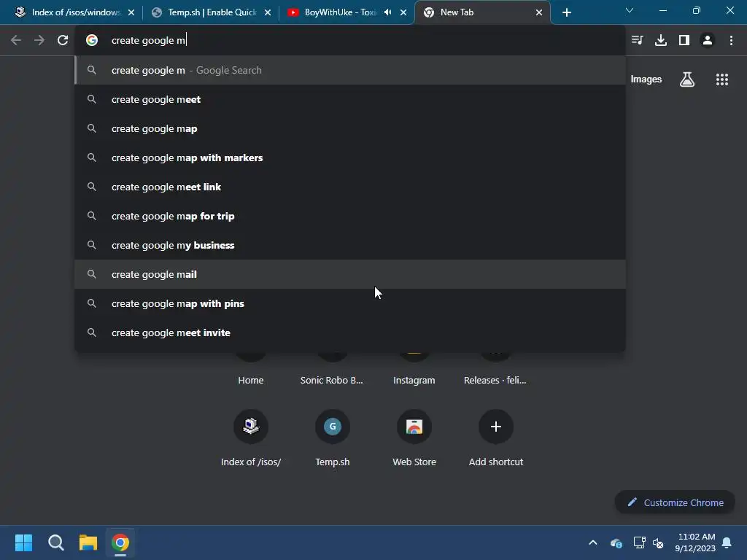Open File Explorer from the taskbar
This screenshot has height=560, width=747.
[x=88, y=542]
